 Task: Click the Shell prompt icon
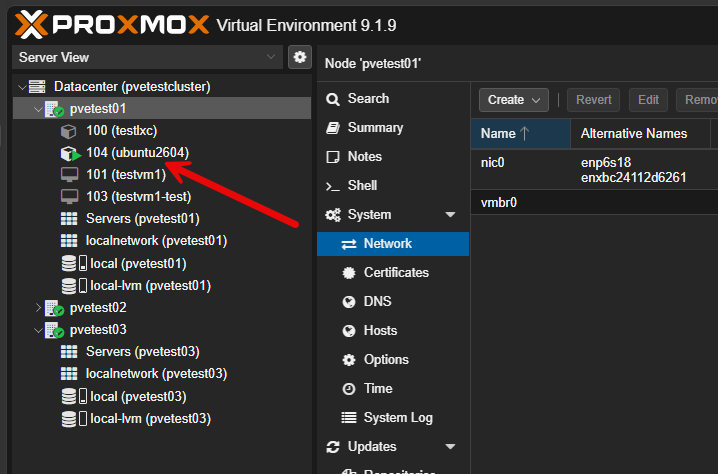(x=332, y=186)
